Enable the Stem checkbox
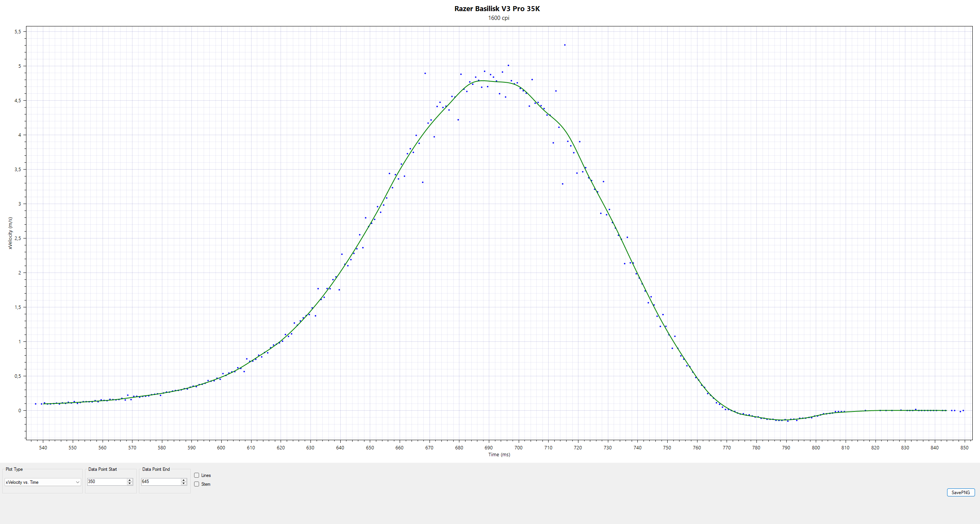The height and width of the screenshot is (524, 980). [x=197, y=484]
